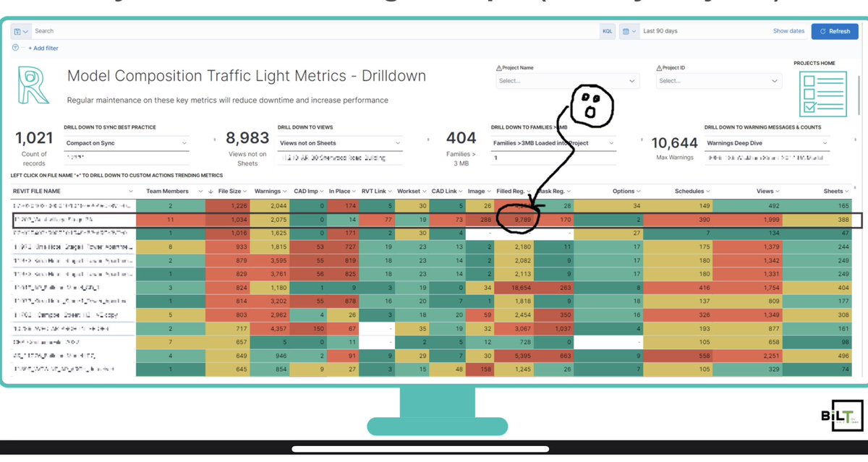Click the 1,226 file size cell
Image resolution: width=868 pixels, height=462 pixels.
[227, 206]
